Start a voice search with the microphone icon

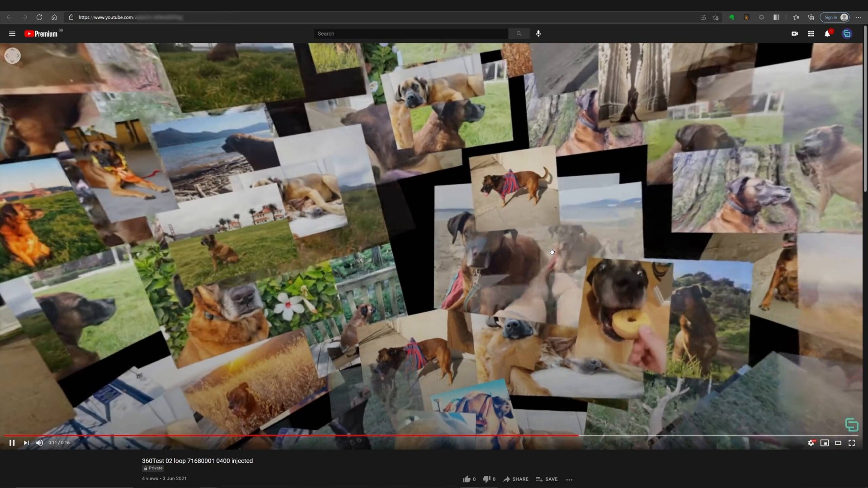(x=538, y=33)
